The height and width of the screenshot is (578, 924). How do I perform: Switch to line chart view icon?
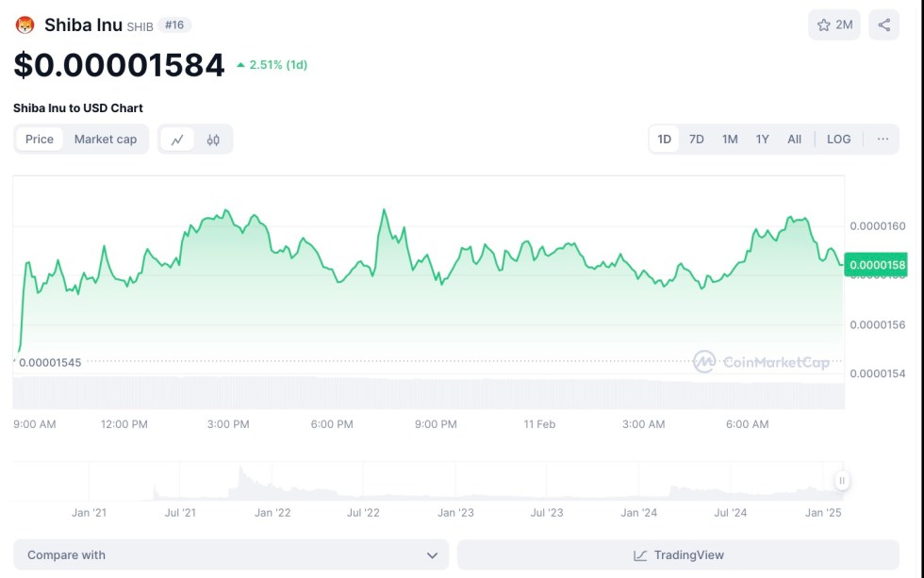click(x=177, y=140)
